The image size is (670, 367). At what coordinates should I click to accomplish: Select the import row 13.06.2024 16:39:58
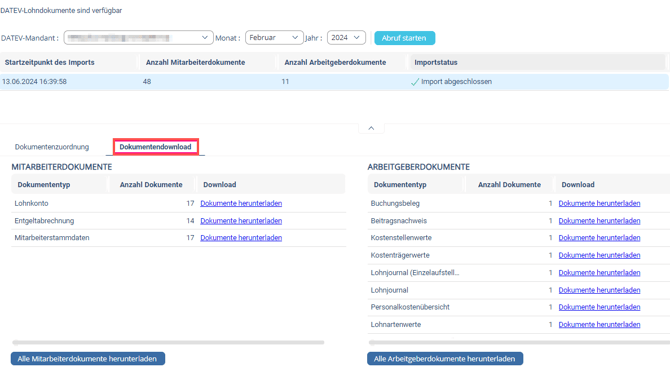[x=334, y=82]
